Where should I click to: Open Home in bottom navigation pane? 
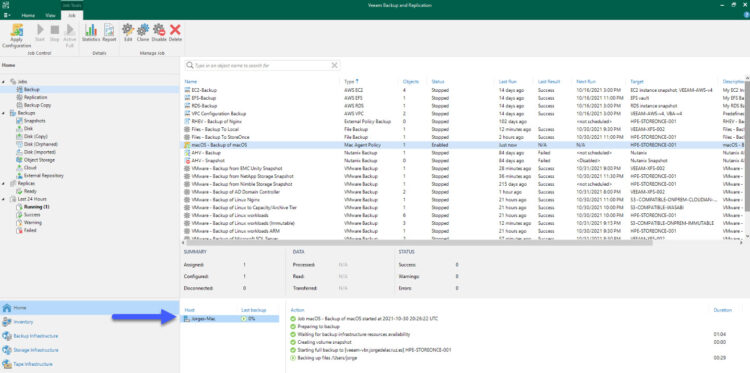click(x=90, y=307)
